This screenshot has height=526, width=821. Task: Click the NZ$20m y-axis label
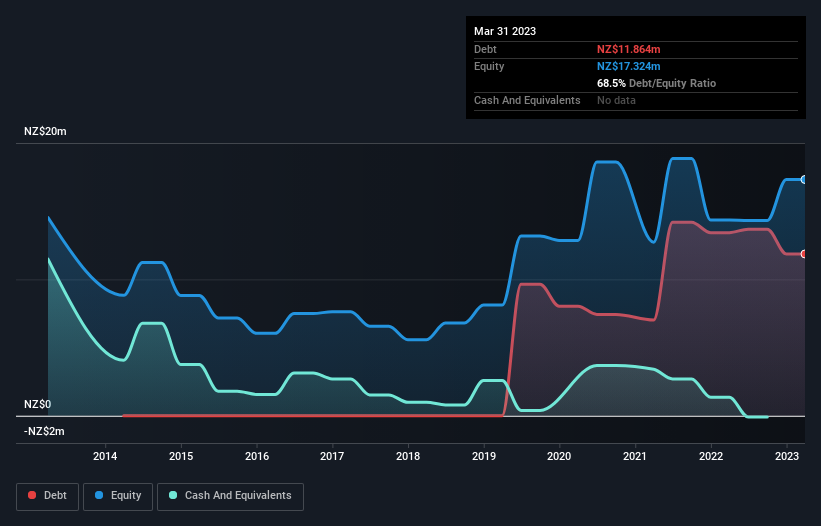[x=45, y=131]
